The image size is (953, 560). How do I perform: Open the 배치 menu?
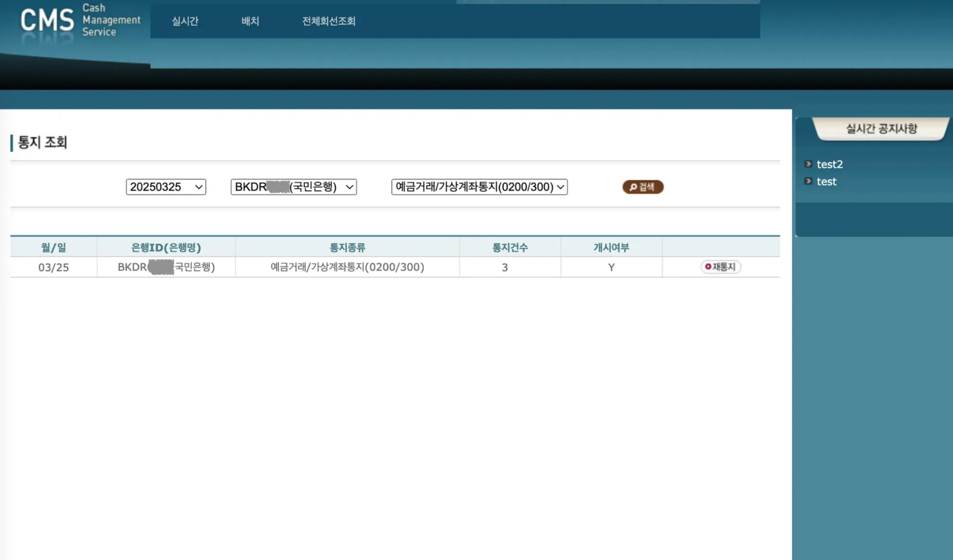(250, 21)
